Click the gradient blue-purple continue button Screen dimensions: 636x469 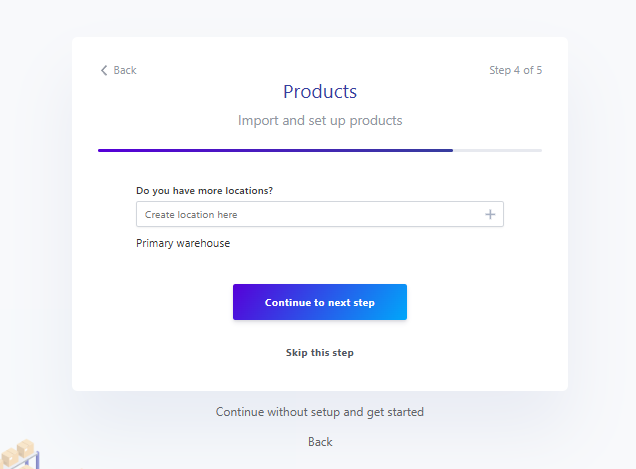pos(320,302)
